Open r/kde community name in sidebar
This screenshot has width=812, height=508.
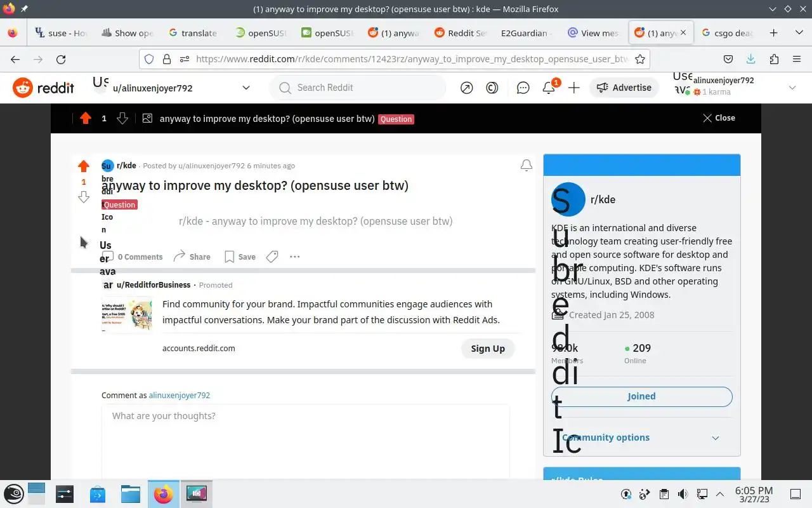(603, 199)
